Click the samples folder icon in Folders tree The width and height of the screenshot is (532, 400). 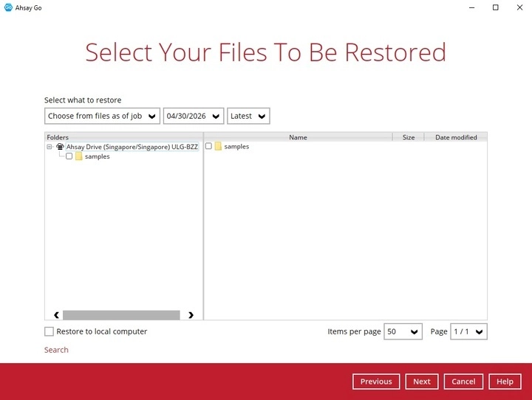click(x=79, y=156)
